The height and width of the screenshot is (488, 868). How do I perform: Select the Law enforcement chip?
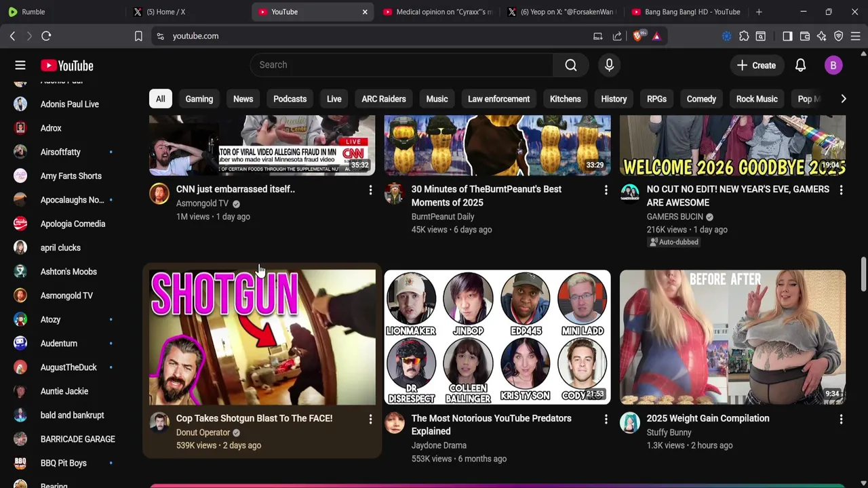pos(498,99)
